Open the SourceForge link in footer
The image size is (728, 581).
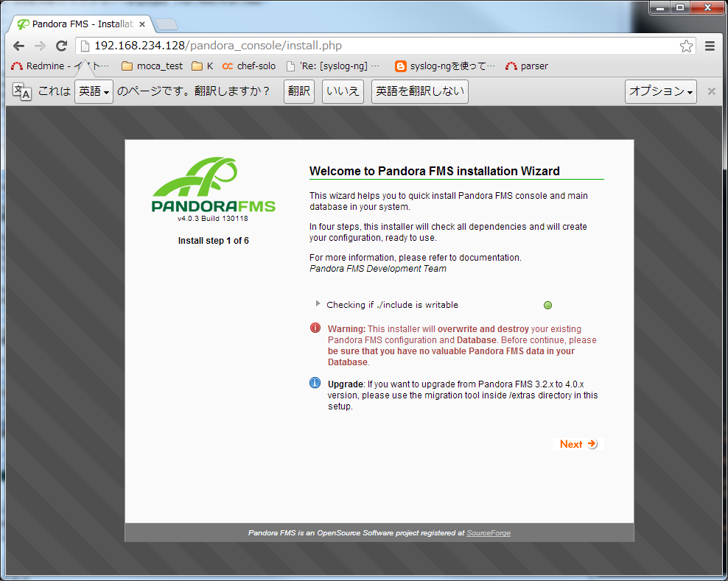(488, 532)
